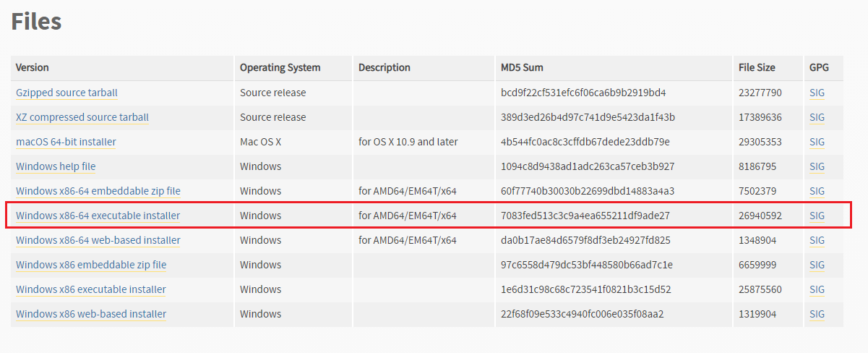Open the Gzipped source tarball link

pyautogui.click(x=66, y=93)
